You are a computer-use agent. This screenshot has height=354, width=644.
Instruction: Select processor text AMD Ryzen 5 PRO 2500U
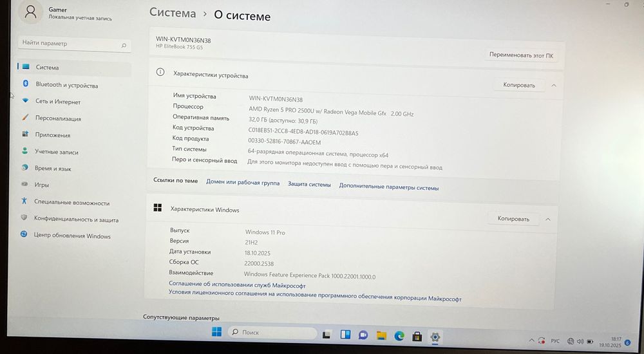coord(331,112)
